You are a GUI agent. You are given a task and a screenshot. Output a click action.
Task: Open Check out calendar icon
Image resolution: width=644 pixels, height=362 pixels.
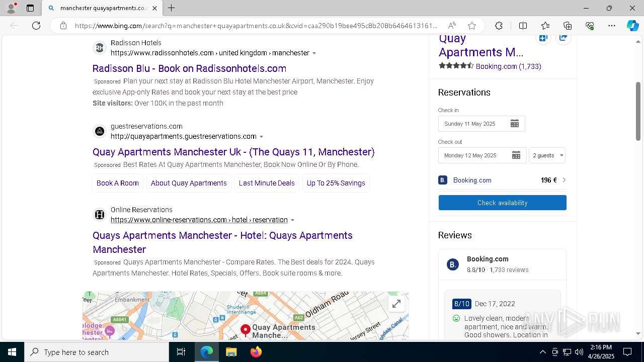tap(516, 155)
